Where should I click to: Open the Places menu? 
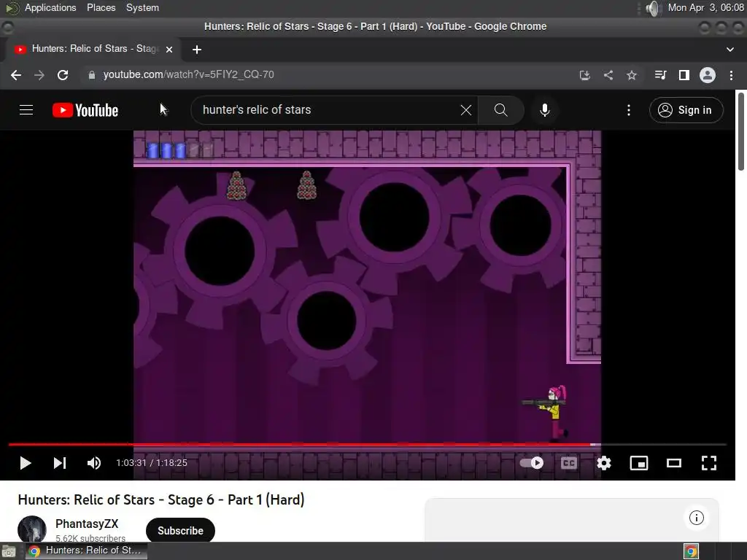(x=101, y=7)
